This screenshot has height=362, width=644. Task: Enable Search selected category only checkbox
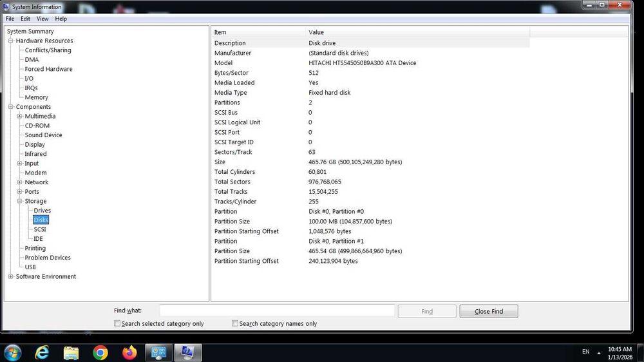tap(117, 323)
